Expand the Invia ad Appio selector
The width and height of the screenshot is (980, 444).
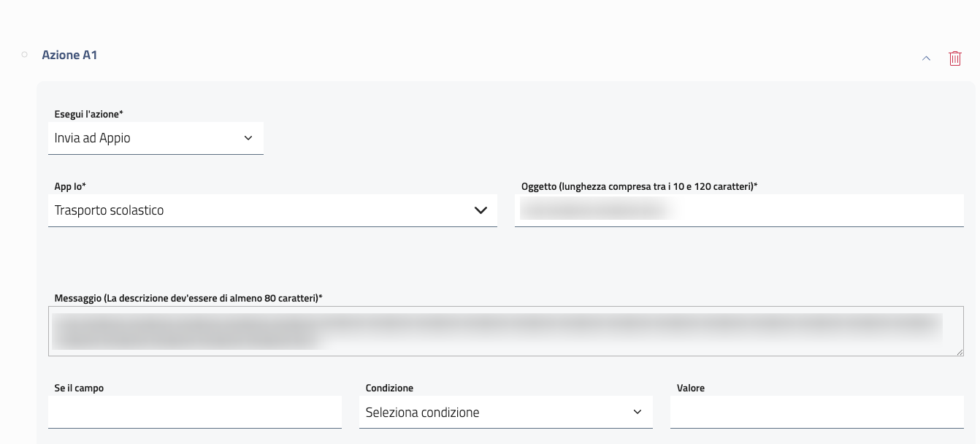pyautogui.click(x=156, y=138)
